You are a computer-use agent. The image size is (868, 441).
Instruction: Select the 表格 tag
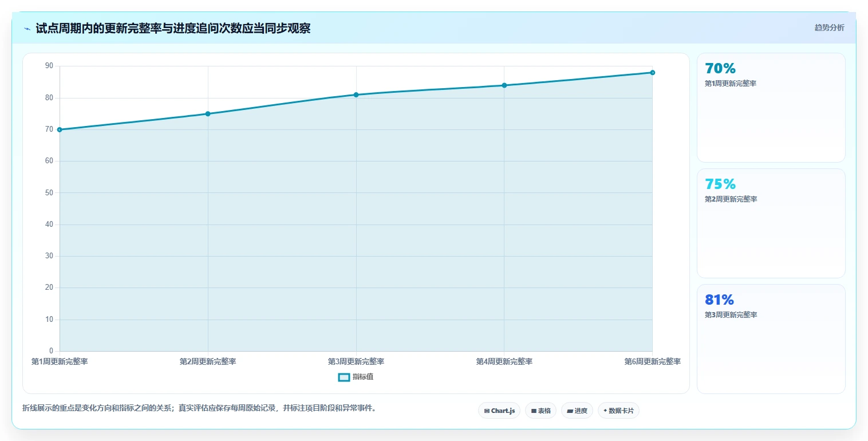pos(540,411)
